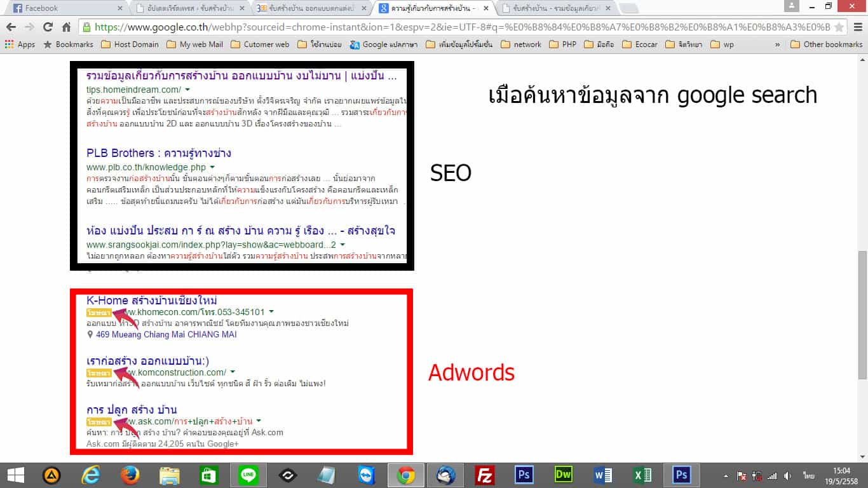Click the Chrome home icon
Screen dimensions: 868x488
pos(68,28)
